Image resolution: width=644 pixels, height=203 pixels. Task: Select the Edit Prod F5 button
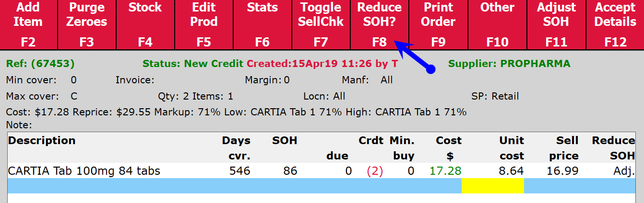coord(204,24)
